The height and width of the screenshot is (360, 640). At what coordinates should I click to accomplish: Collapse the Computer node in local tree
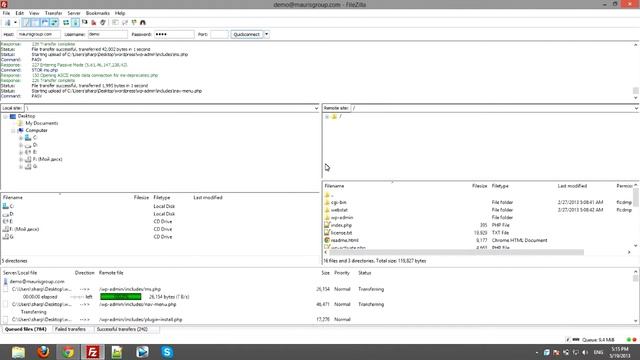click(x=13, y=131)
